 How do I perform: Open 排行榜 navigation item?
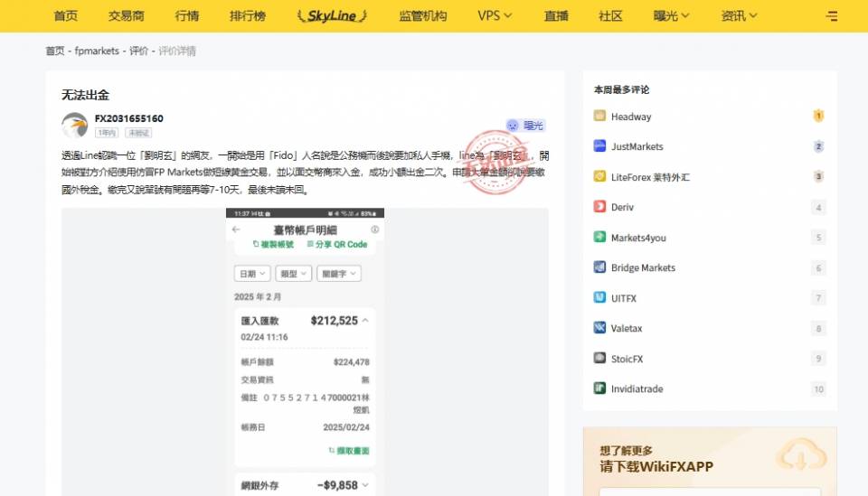point(248,16)
